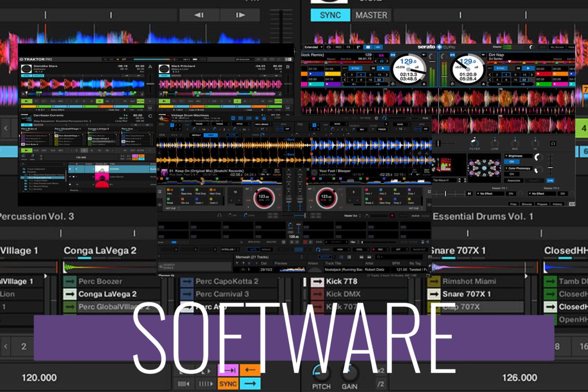Click the blue Link button in Serato
The image size is (588, 392).
[550, 180]
